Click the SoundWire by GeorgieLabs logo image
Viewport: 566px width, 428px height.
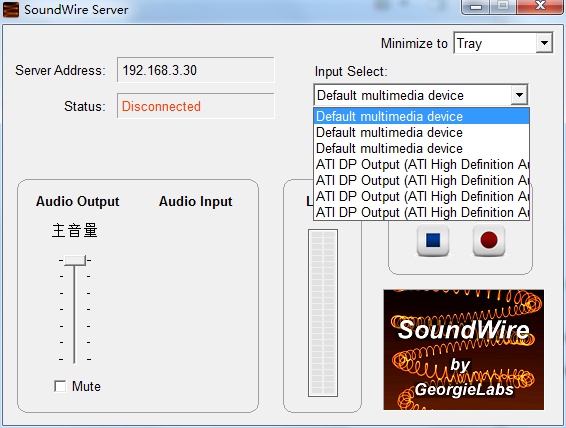click(463, 350)
